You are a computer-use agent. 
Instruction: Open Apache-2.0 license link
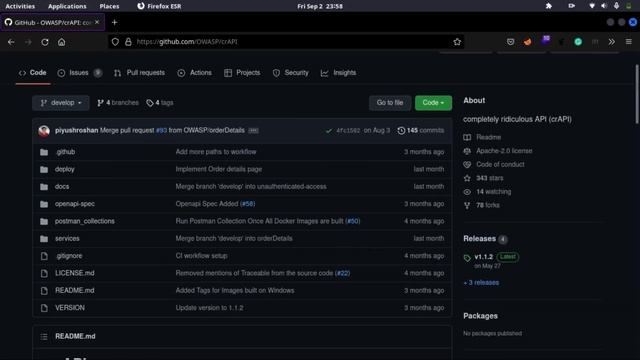[x=504, y=151]
